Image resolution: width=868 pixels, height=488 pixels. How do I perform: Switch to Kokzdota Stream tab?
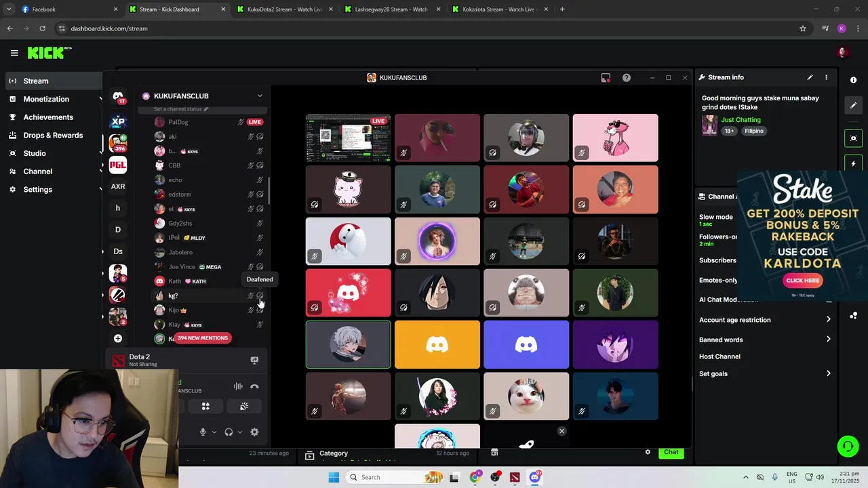click(x=500, y=9)
